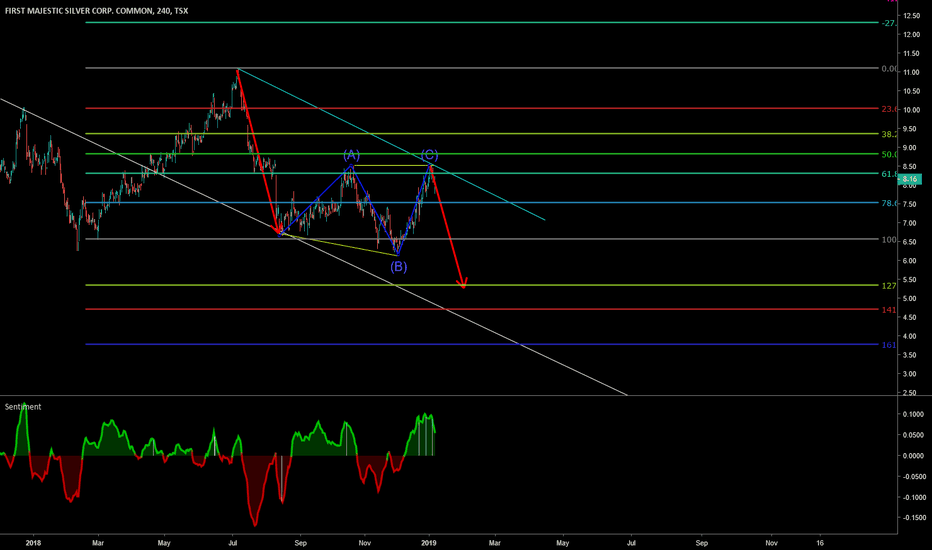Click the May label right after 2019's Mar
This screenshot has height=550, width=932.
[x=562, y=543]
